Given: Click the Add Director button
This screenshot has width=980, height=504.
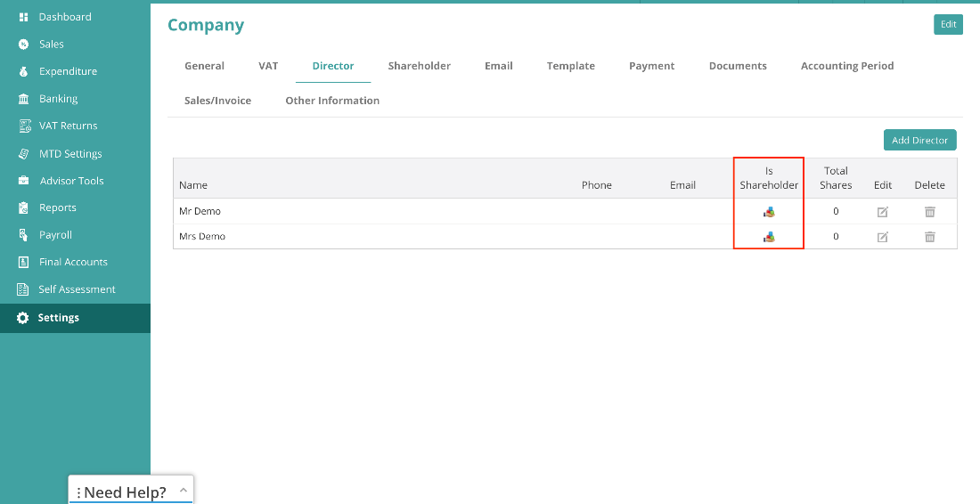Looking at the screenshot, I should coord(920,140).
